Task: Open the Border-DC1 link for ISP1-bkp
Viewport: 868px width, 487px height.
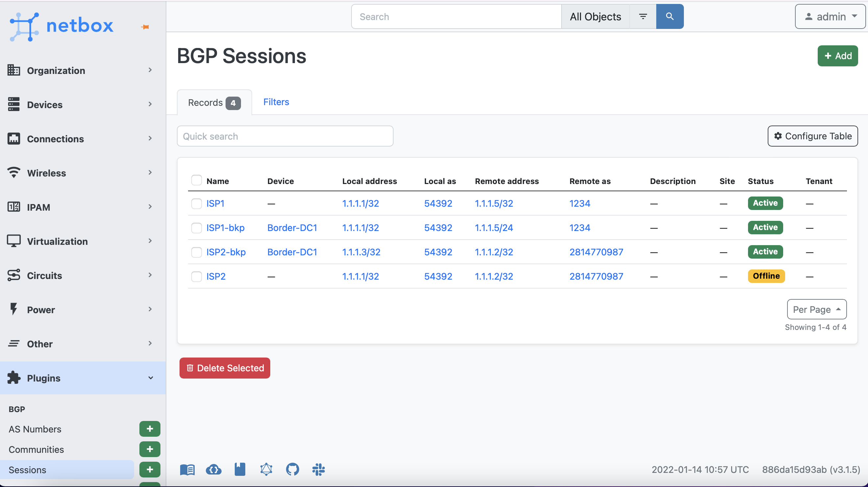Action: point(292,228)
